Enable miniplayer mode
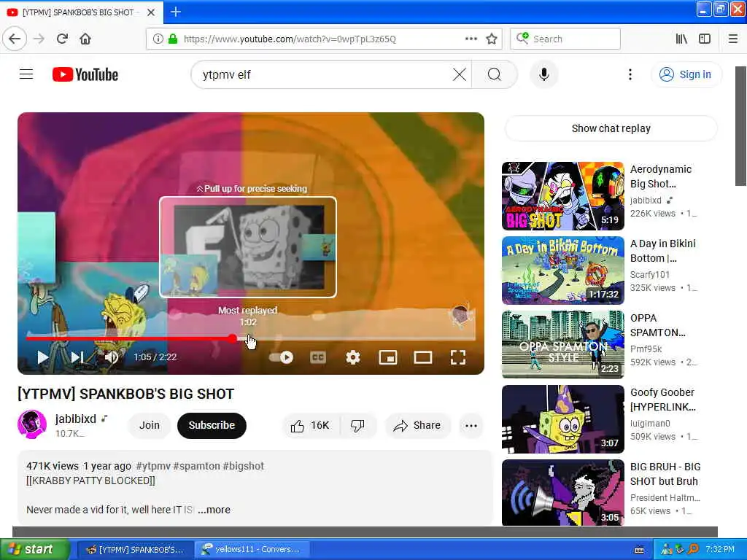 click(388, 357)
